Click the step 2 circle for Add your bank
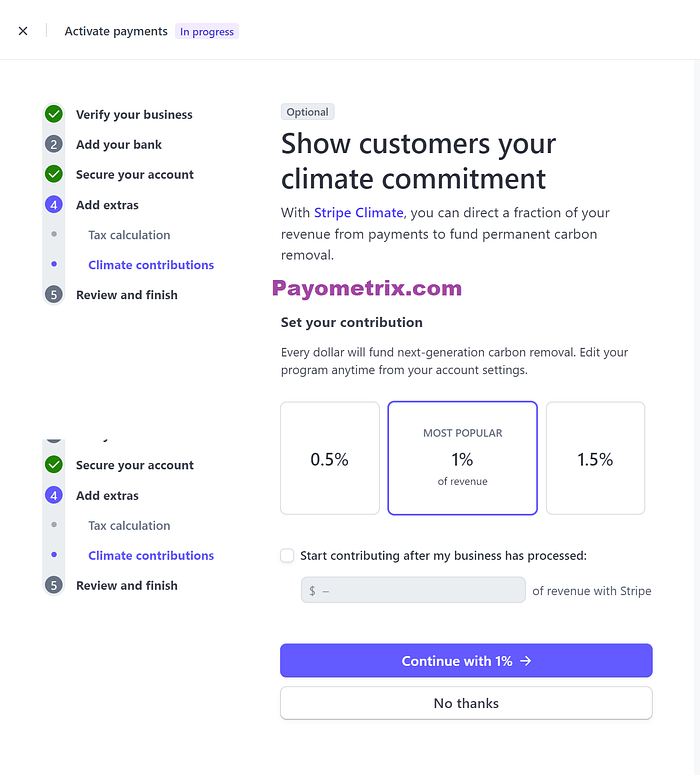Screen dimensions: 700x775 coord(54,144)
